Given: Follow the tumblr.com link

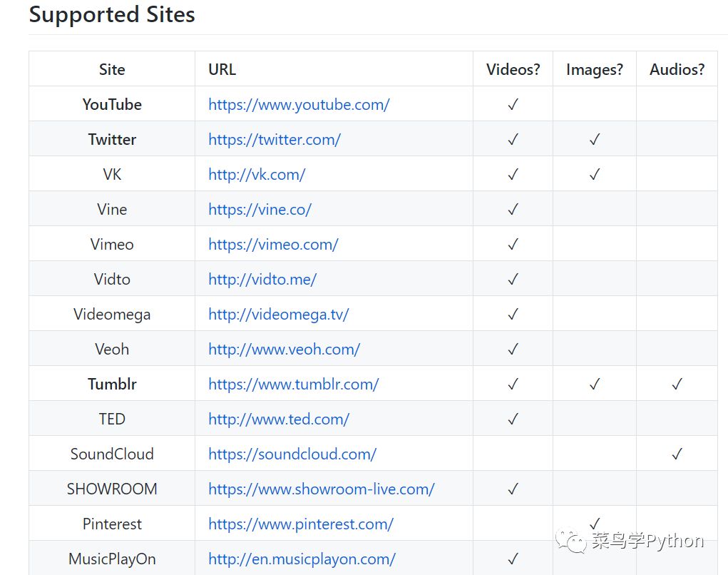Looking at the screenshot, I should pyautogui.click(x=294, y=384).
